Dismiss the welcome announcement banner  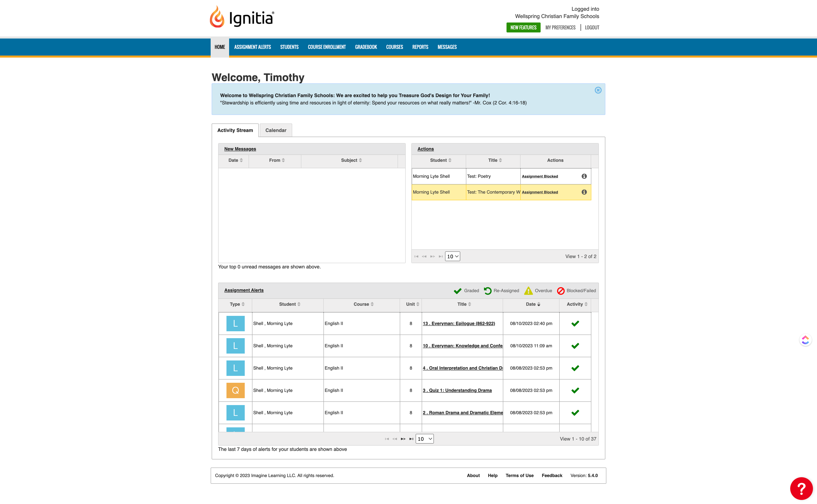pyautogui.click(x=598, y=90)
